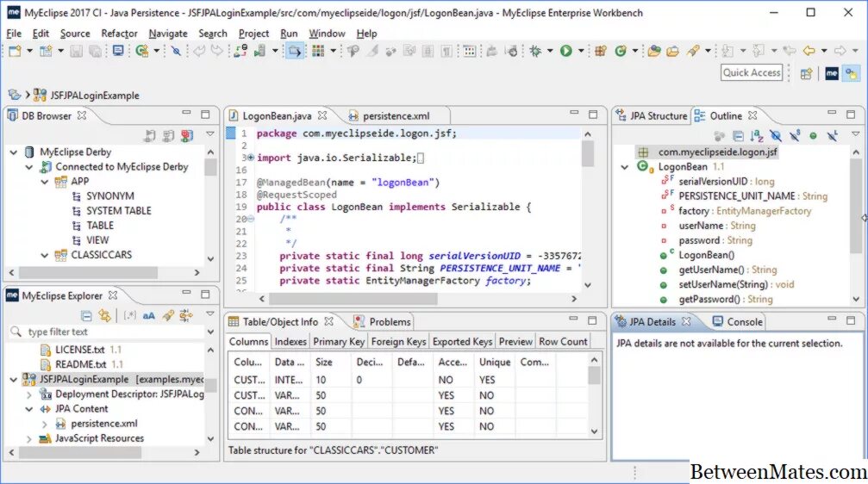Viewport: 868px width, 484px height.
Task: Select the Preview tab
Action: pyautogui.click(x=515, y=342)
